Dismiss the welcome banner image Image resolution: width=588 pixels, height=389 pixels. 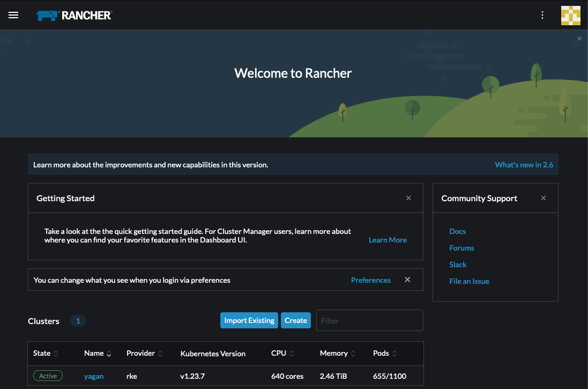tap(579, 39)
